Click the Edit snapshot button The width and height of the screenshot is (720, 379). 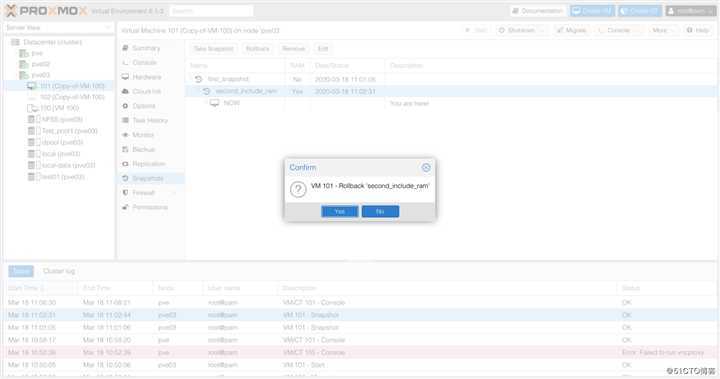click(x=323, y=48)
